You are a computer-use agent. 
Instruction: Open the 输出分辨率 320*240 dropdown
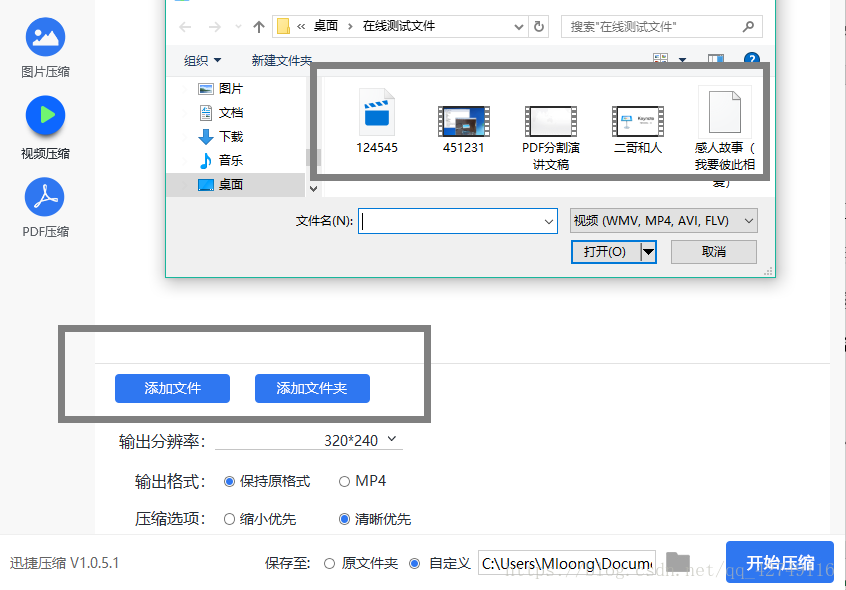(309, 440)
